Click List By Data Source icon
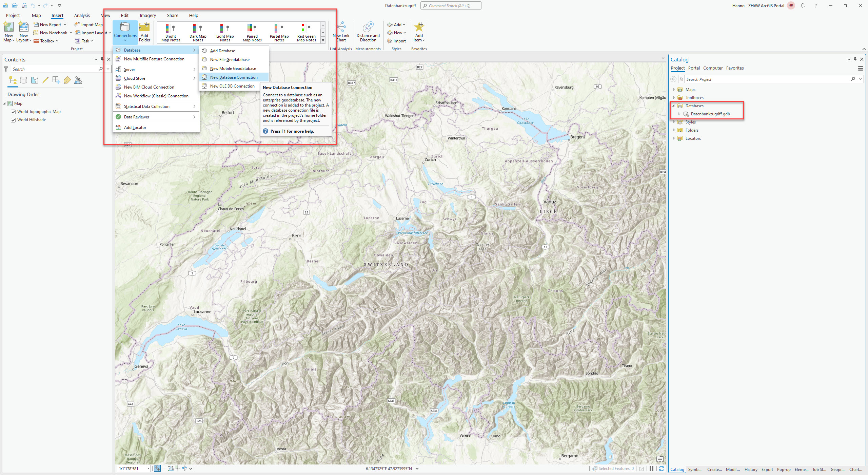This screenshot has width=868, height=475. click(23, 80)
